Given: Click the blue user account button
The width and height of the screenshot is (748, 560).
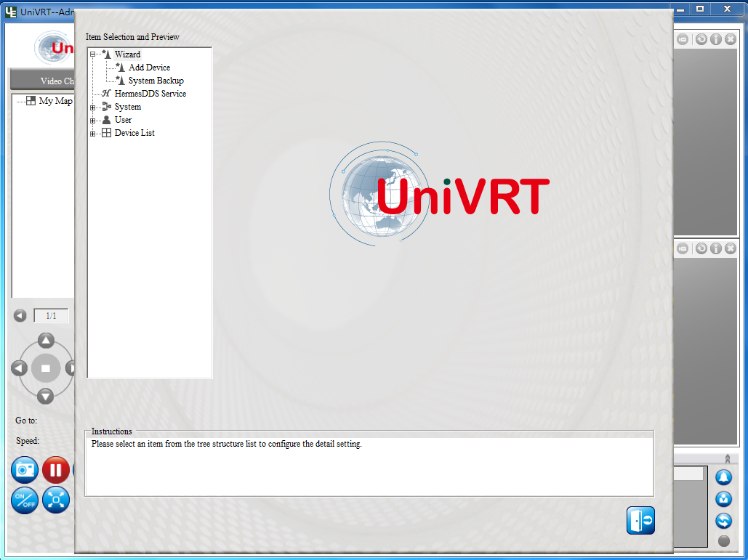Looking at the screenshot, I should tap(724, 499).
